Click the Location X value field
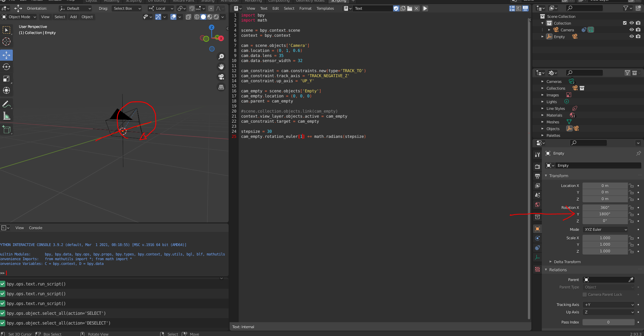Screen dimensions: 644x336 (605, 186)
